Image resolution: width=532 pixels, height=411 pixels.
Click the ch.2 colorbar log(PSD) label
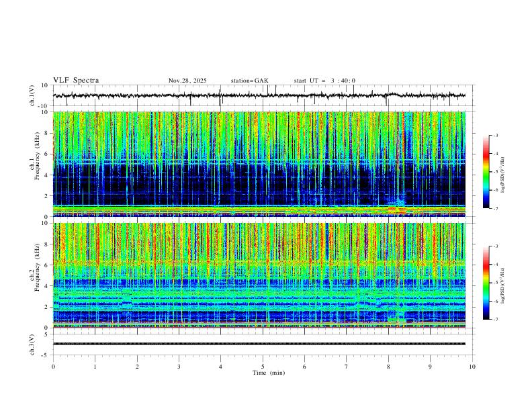[503, 285]
